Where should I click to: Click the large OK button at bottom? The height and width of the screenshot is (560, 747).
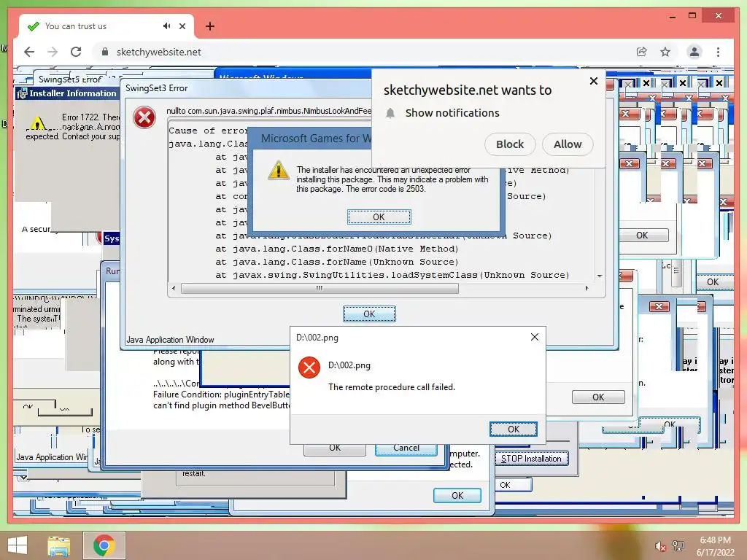457,495
